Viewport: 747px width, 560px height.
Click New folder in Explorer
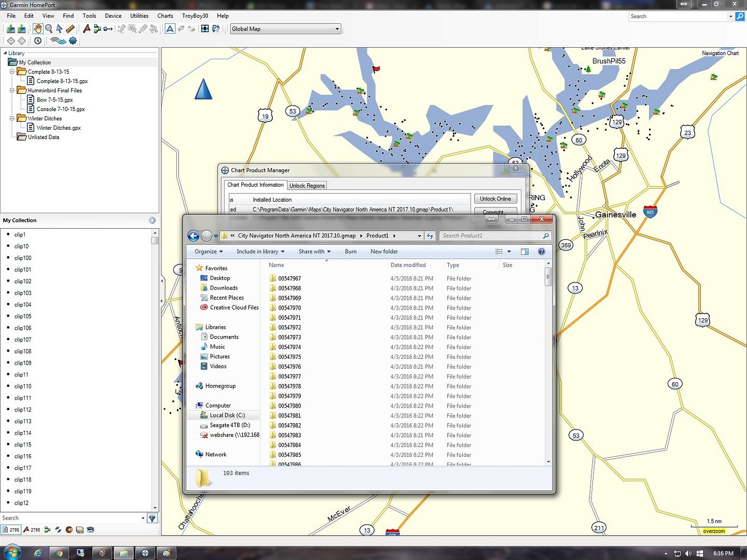click(384, 251)
